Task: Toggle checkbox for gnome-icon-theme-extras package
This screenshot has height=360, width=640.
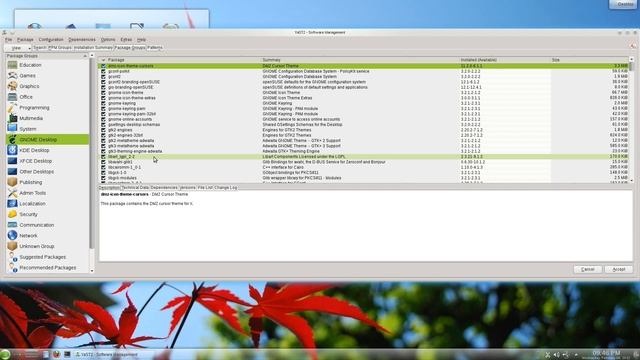Action: coord(103,98)
